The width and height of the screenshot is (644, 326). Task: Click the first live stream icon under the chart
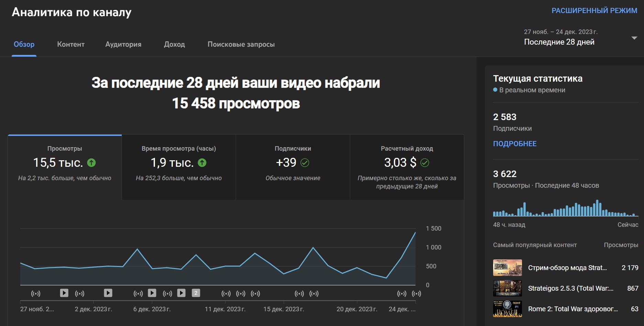click(x=36, y=293)
